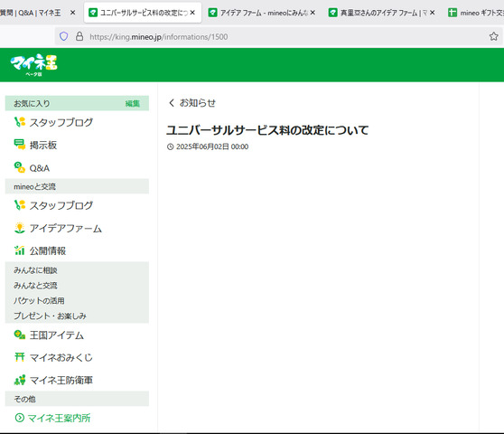
Task: Open the 王国アイテム link
Action: point(57,335)
